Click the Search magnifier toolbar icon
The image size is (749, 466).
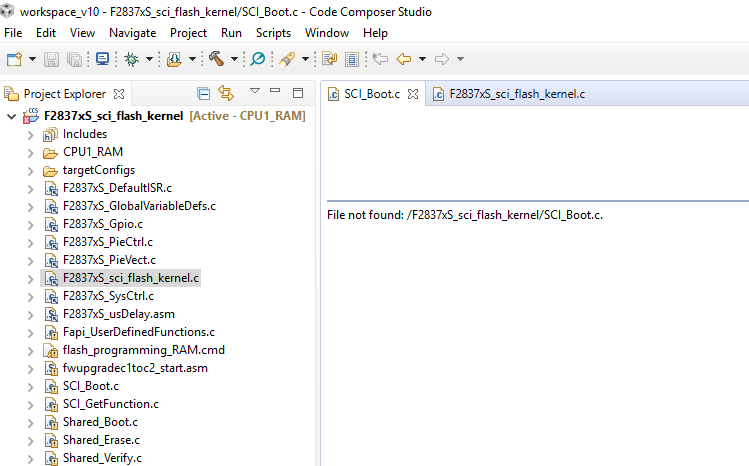(258, 59)
